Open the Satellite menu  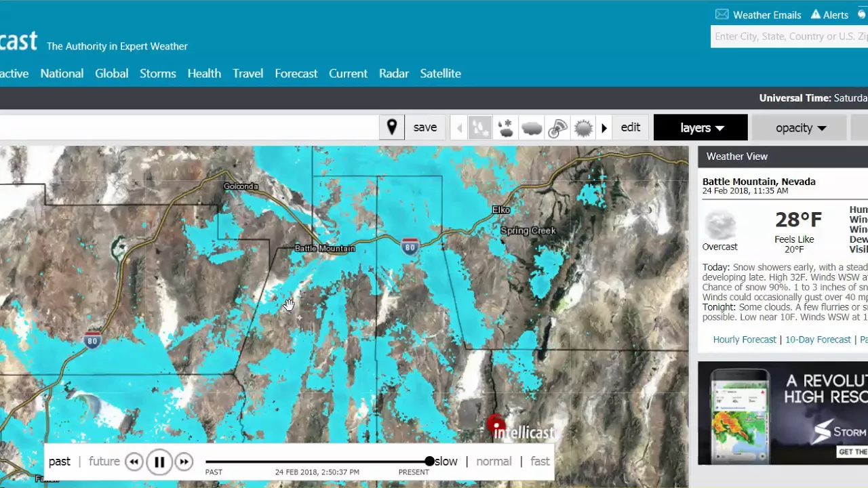441,73
